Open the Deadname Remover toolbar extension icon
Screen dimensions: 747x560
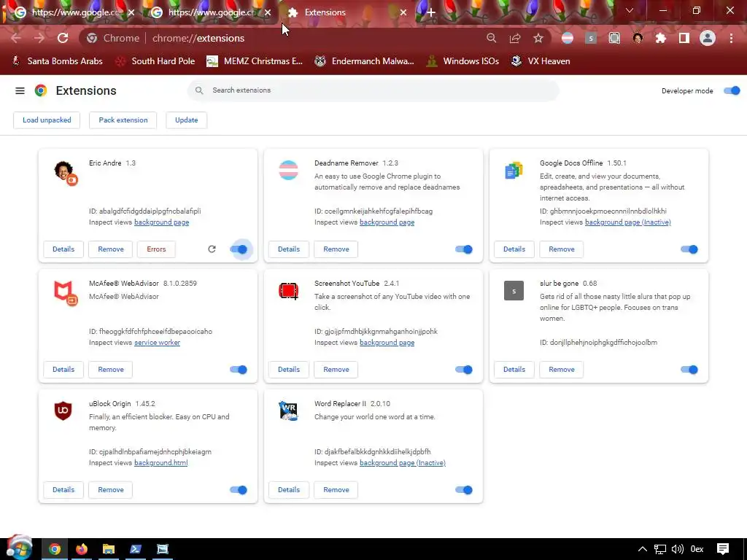click(x=568, y=38)
